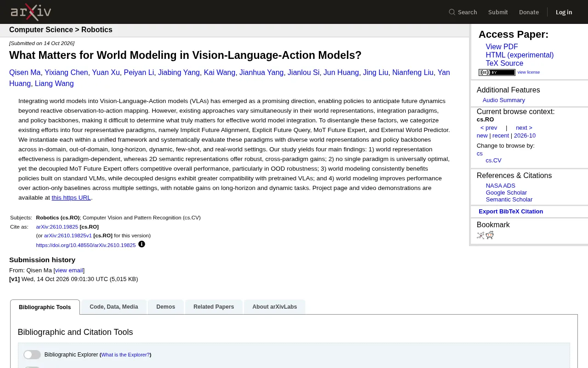Viewport: 588px width, 368px height.
Task: Open the HTML (experimental) version
Action: [520, 55]
